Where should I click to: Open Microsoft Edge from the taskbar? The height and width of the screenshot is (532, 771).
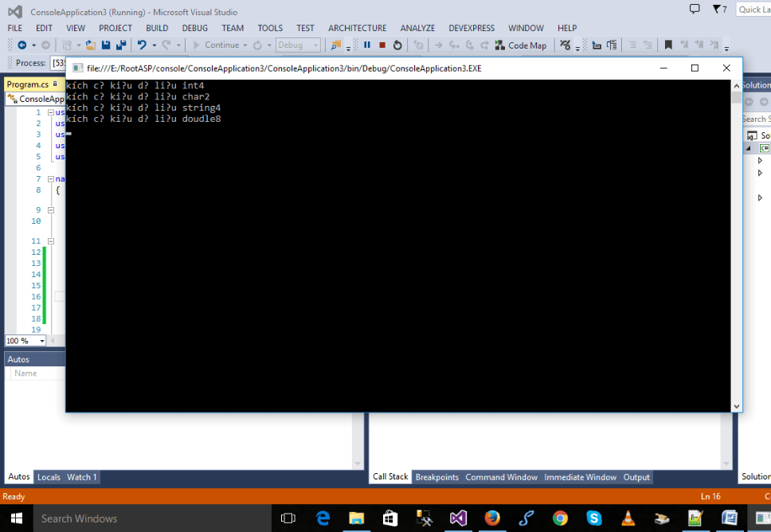pos(323,518)
